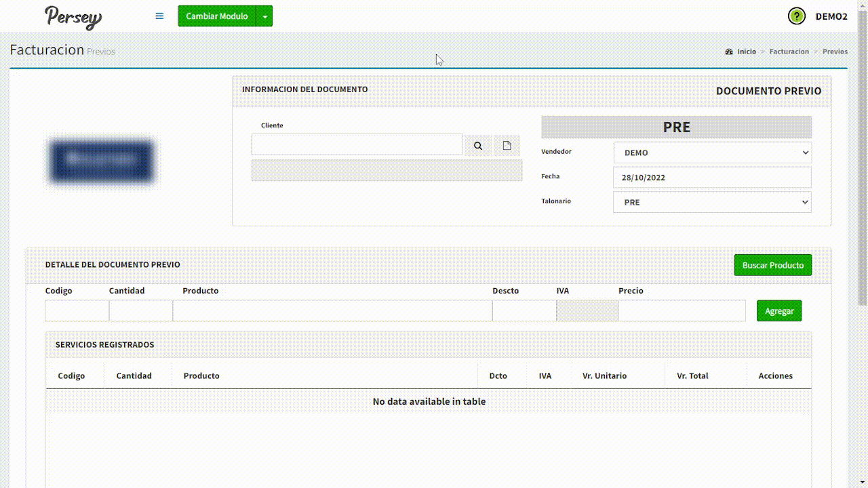Open Facturacion breadcrumb link
The width and height of the screenshot is (868, 488).
pos(789,52)
